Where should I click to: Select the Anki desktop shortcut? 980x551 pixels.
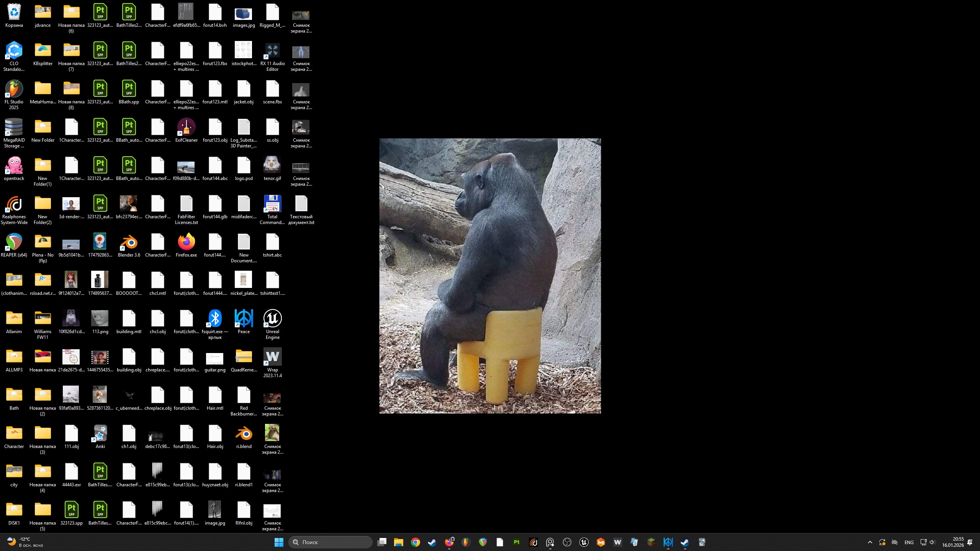click(100, 437)
